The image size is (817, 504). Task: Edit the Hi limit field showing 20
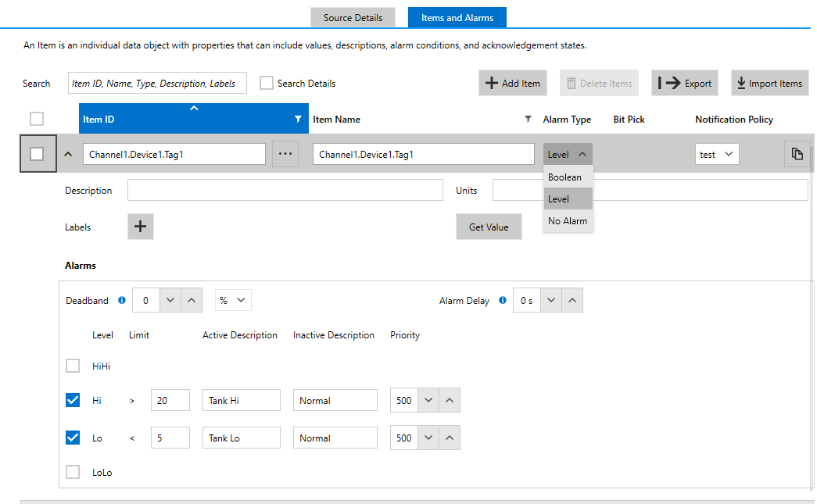[170, 400]
